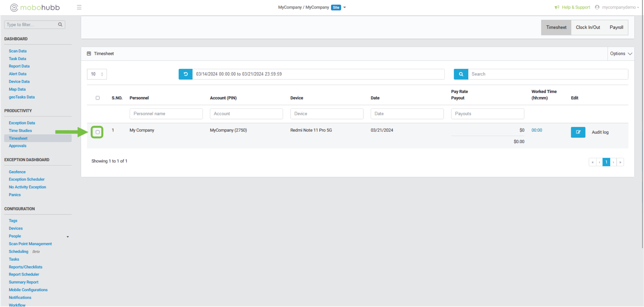The image size is (644, 307).
Task: Click the blue search magnifier button
Action: (x=461, y=74)
